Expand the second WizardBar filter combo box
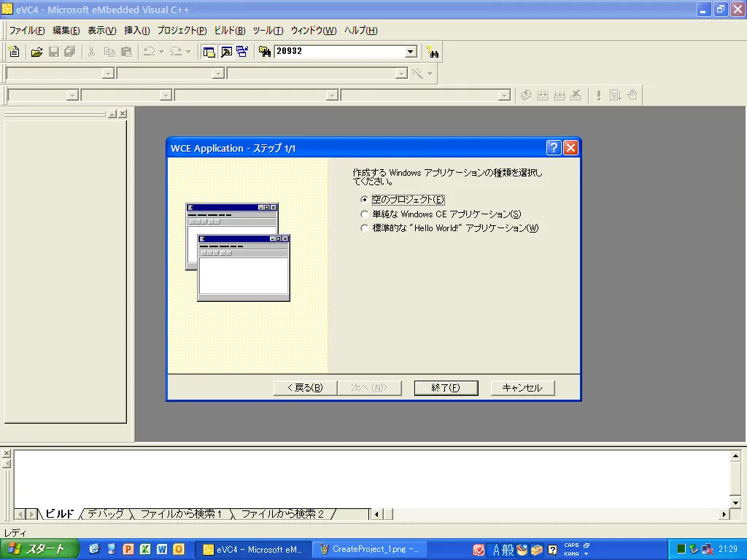The width and height of the screenshot is (747, 560). click(x=218, y=74)
